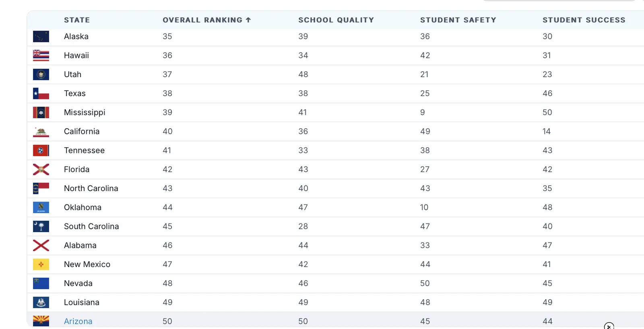Click the Louisiana state flag icon
Image resolution: width=644 pixels, height=329 pixels.
click(41, 302)
